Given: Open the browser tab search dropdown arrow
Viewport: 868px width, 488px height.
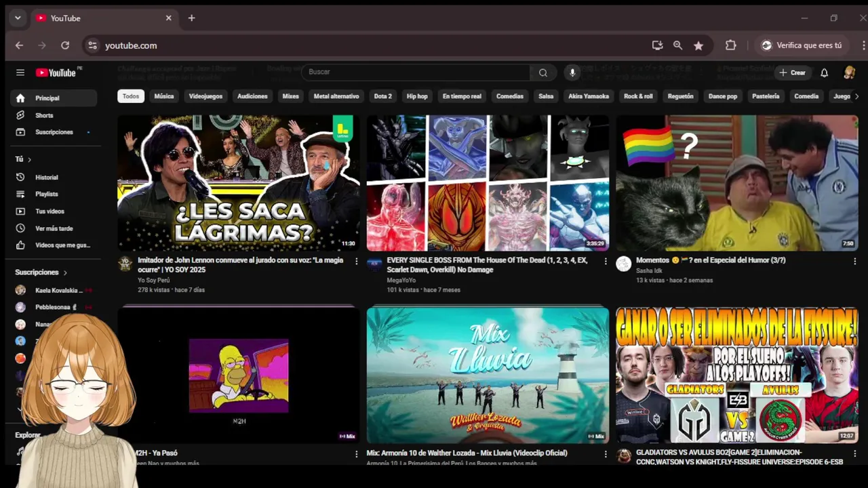Looking at the screenshot, I should click(x=18, y=18).
